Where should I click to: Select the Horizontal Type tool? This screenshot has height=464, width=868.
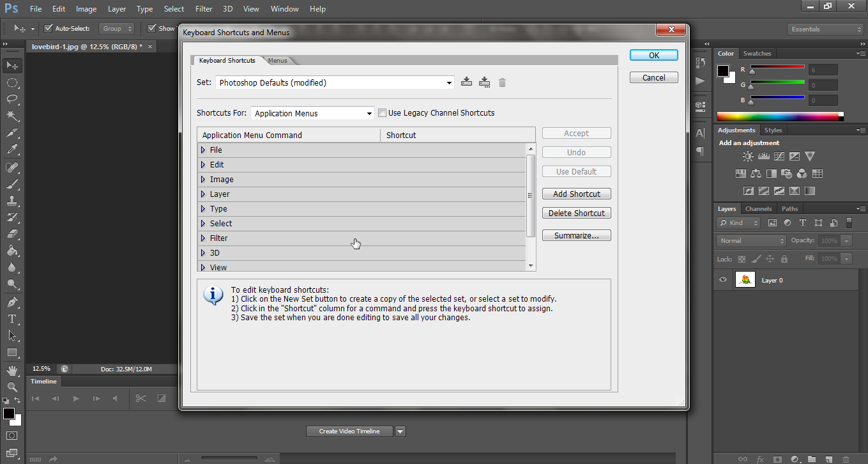pyautogui.click(x=12, y=319)
